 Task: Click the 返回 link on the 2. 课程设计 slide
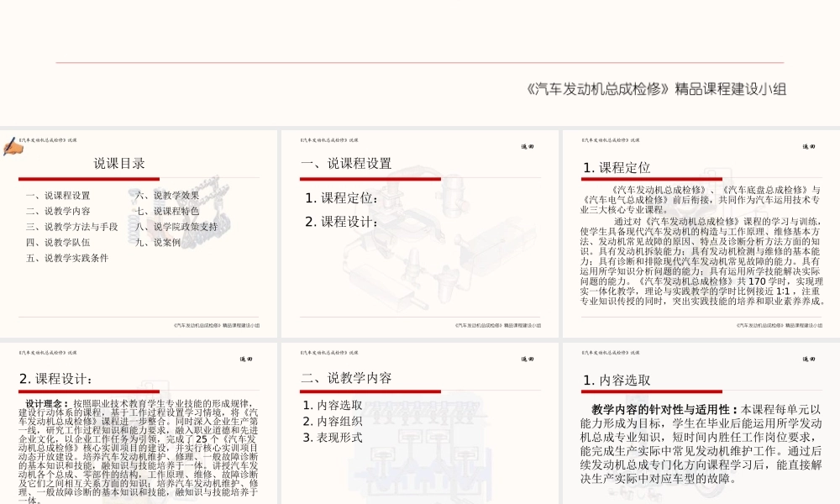(x=246, y=359)
